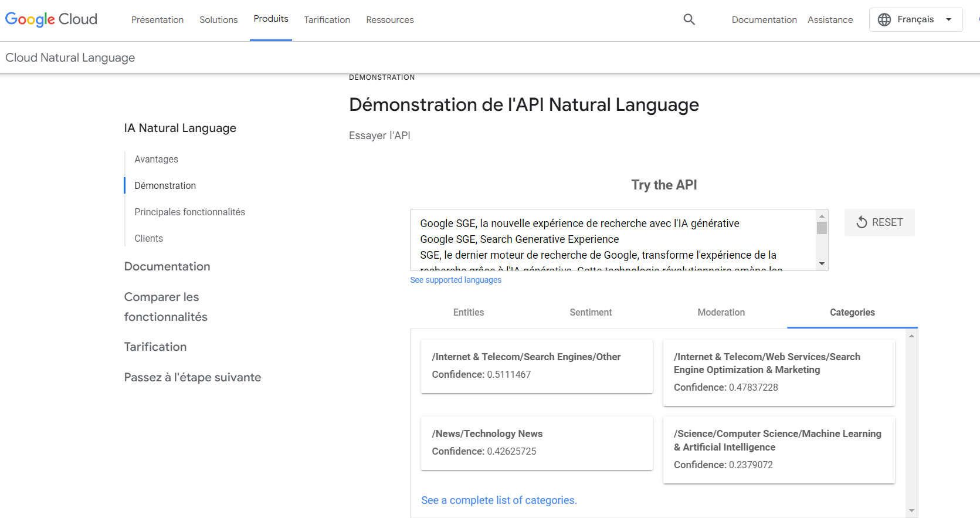Viewport: 980px width, 518px height.
Task: Open the Solutions menu
Action: [219, 20]
